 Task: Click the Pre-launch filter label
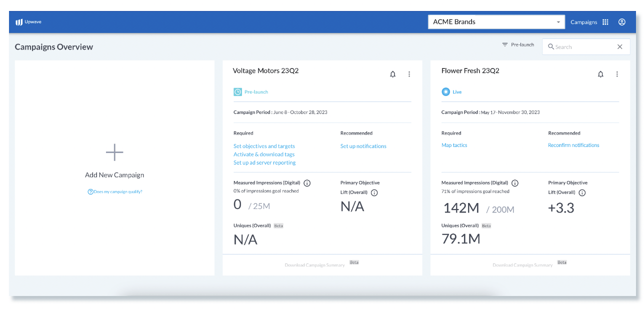point(522,45)
